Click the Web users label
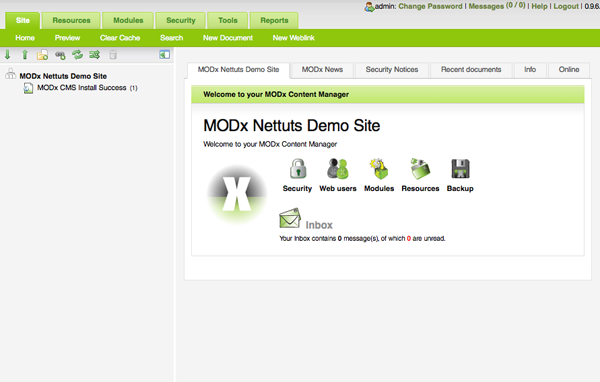This screenshot has width=600, height=382. (x=338, y=188)
